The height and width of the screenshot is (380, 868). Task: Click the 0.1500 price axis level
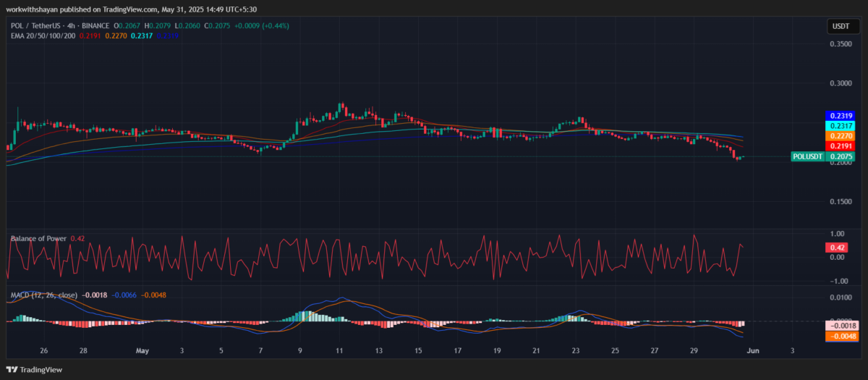click(841, 202)
